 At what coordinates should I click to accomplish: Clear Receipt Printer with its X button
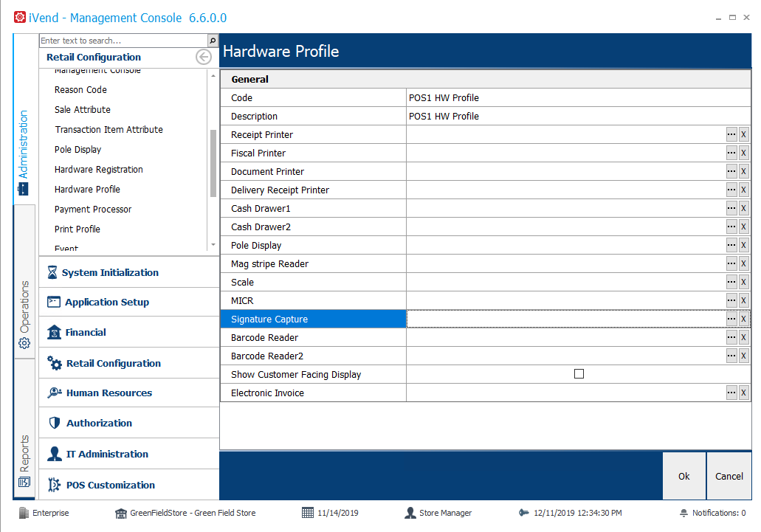pyautogui.click(x=743, y=135)
